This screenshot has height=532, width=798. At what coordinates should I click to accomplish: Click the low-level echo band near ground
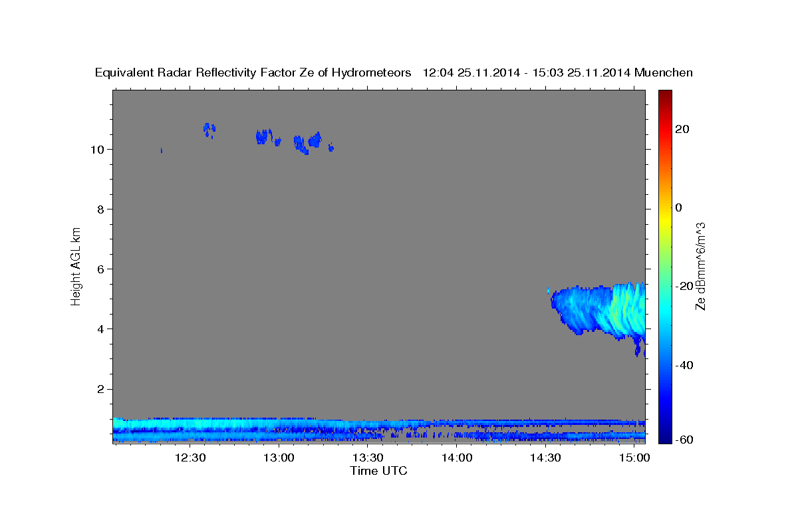[379, 430]
